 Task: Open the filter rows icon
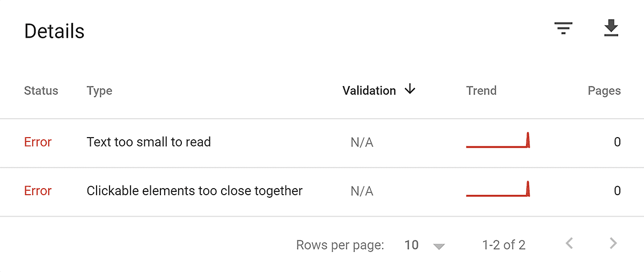[563, 28]
